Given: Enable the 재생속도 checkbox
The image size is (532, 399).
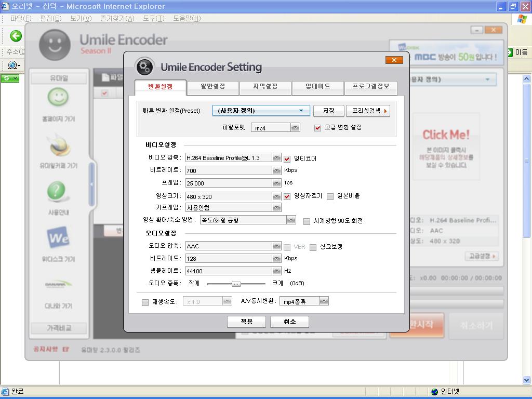Looking at the screenshot, I should click(145, 302).
